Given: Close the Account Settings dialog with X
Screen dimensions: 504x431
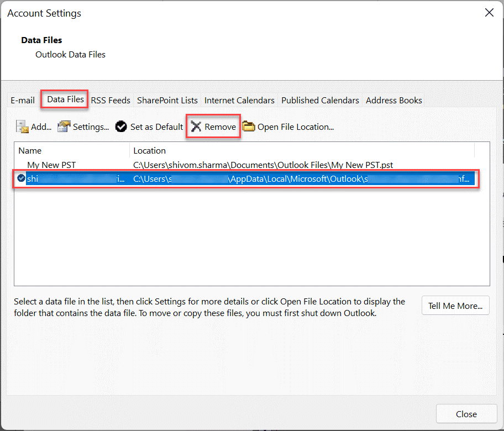Looking at the screenshot, I should coord(489,13).
